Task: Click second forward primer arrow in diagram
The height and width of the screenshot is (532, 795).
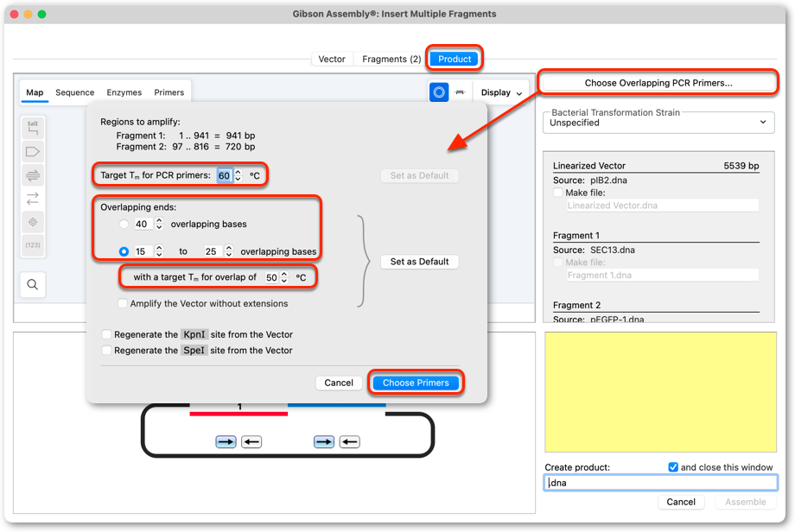Action: tap(324, 442)
